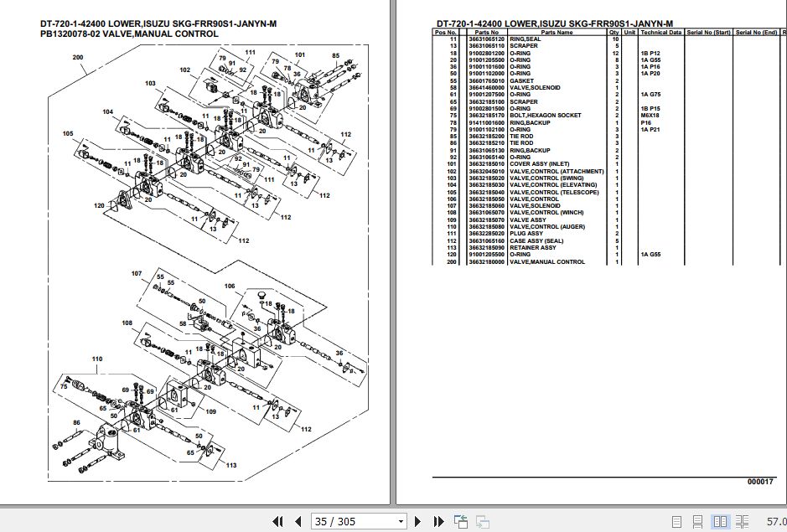Go back to the previous view

(459, 521)
